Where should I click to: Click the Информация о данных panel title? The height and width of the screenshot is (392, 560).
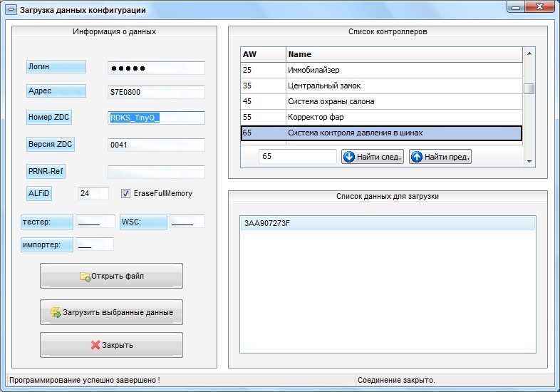click(114, 31)
